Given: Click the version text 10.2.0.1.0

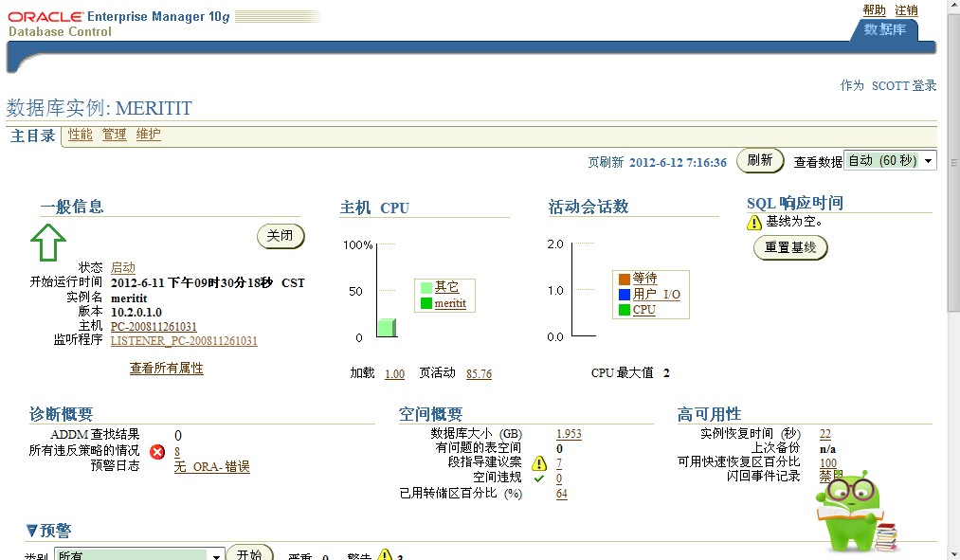Looking at the screenshot, I should tap(136, 312).
